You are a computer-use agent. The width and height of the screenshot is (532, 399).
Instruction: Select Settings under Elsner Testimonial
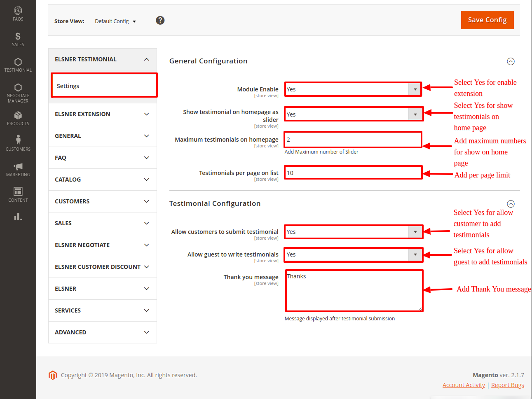pyautogui.click(x=104, y=86)
